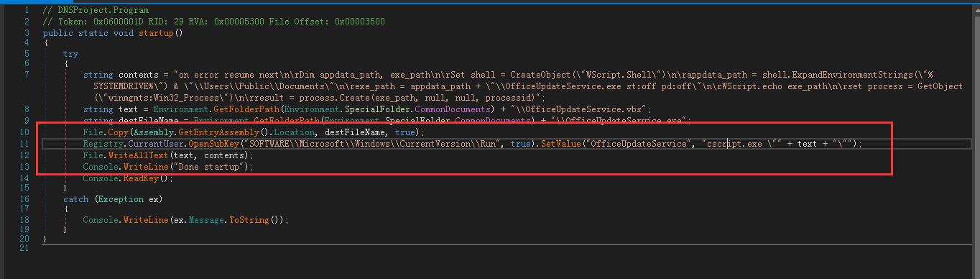Click the "File" class on line 12
The image size is (980, 279).
point(93,155)
